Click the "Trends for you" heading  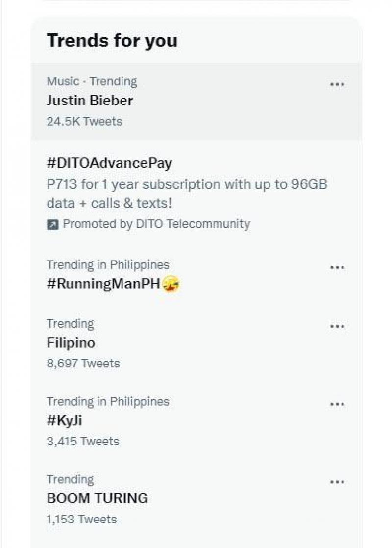click(x=112, y=40)
